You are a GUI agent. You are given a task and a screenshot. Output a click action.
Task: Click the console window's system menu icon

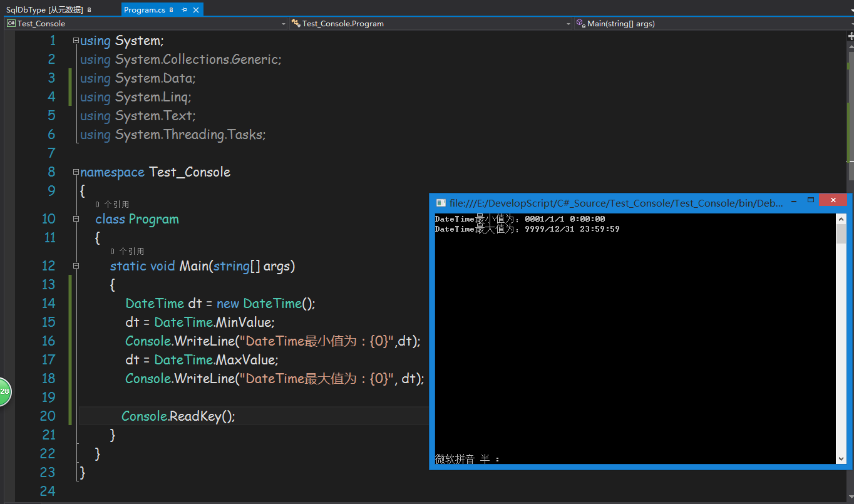[x=441, y=203]
